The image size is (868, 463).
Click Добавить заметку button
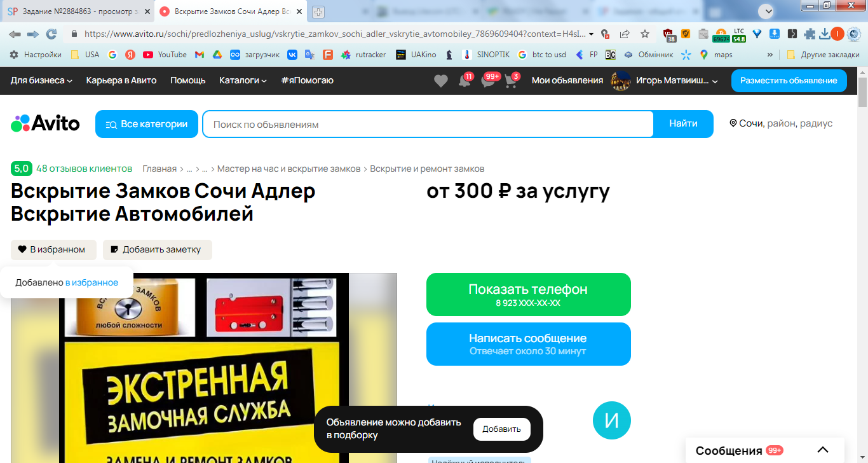pos(158,249)
